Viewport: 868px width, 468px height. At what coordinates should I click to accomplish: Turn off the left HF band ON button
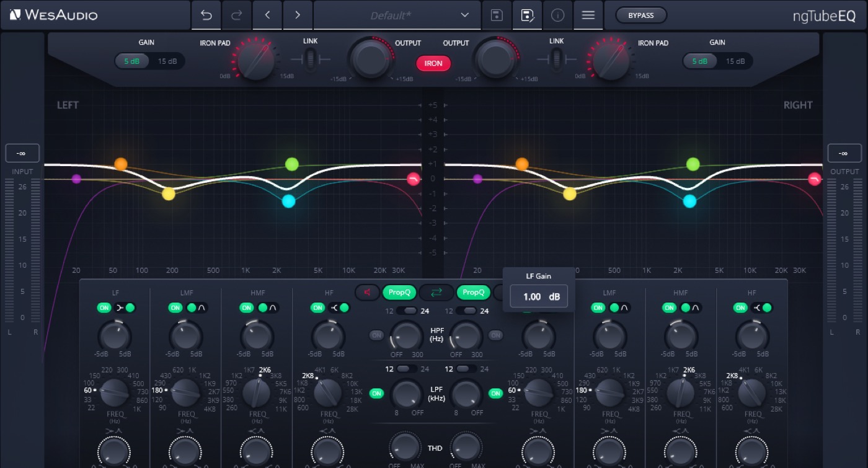[x=317, y=307]
